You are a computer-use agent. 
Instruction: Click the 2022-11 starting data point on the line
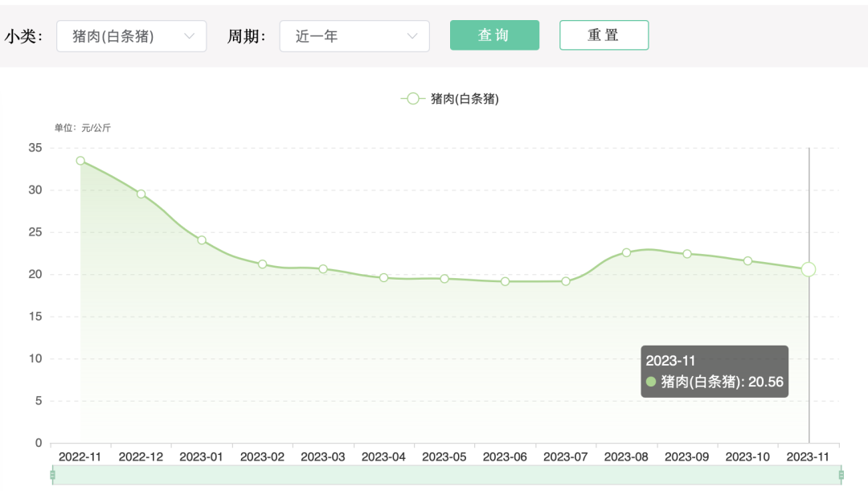(79, 161)
